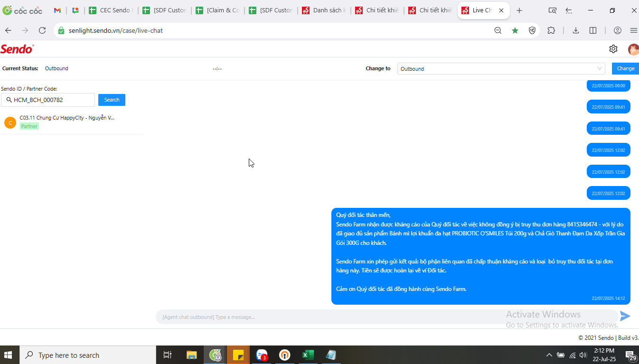Select the C03.11 Chung Cư HappyCity partner
The image size is (639, 364).
click(71, 122)
